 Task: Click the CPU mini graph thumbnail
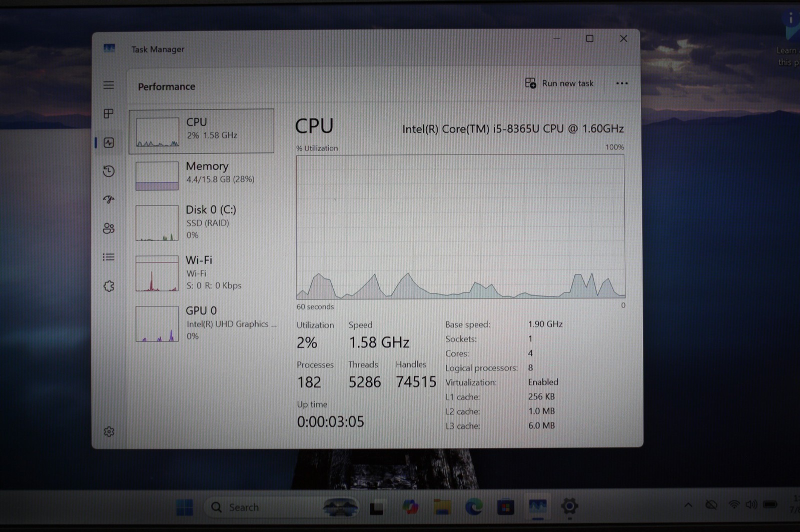(x=157, y=132)
